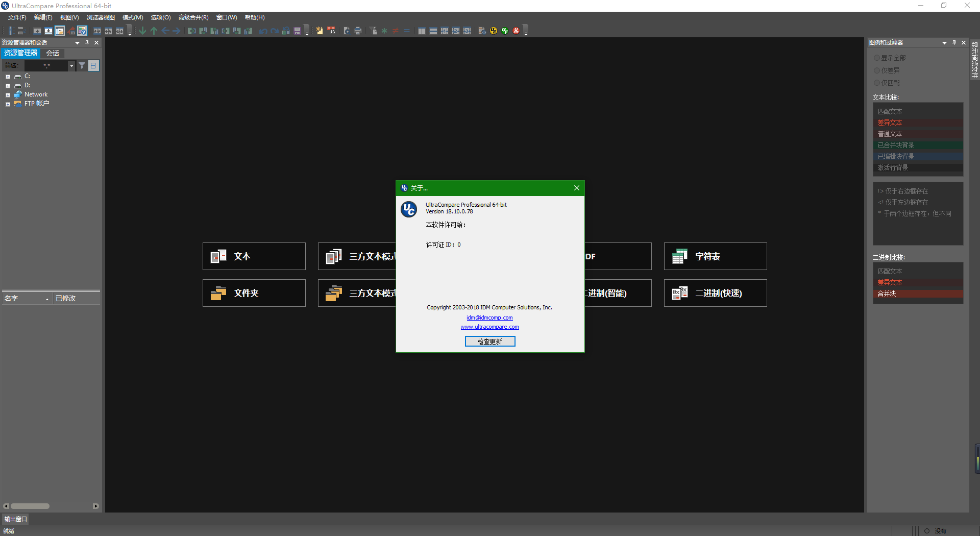Screen dimensions: 980x536
Task: Click the blue right arrow toolbar icon
Action: [177, 31]
